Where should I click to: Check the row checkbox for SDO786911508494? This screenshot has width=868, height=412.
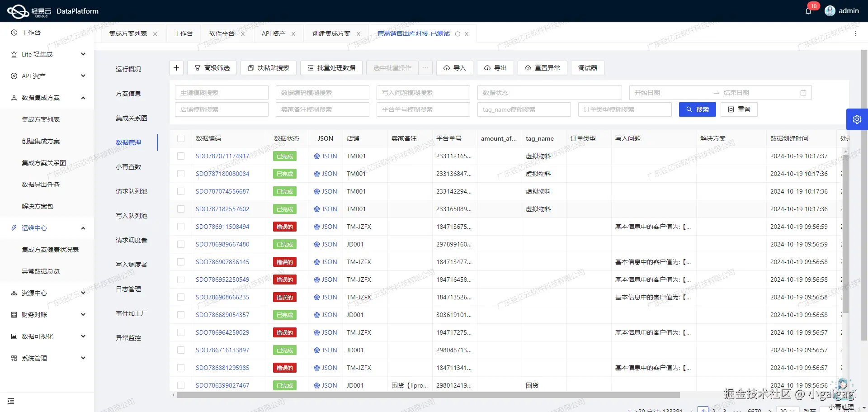pos(181,227)
